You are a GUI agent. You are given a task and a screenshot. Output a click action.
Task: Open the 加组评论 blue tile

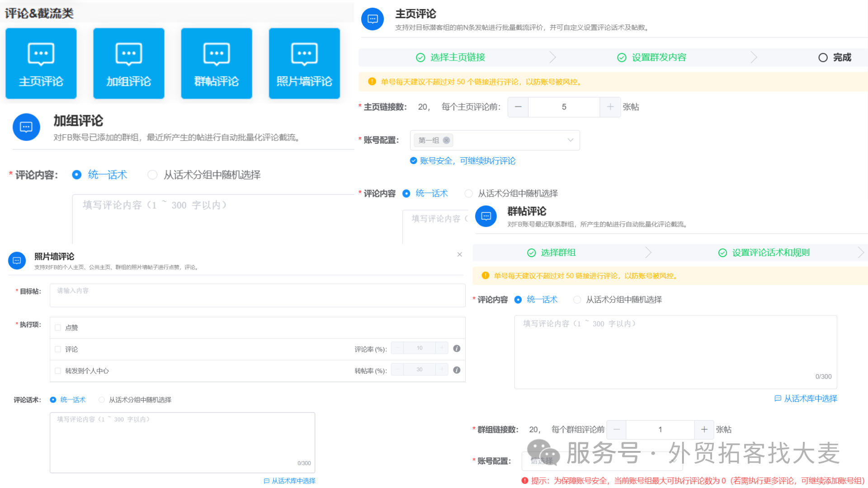(x=129, y=63)
